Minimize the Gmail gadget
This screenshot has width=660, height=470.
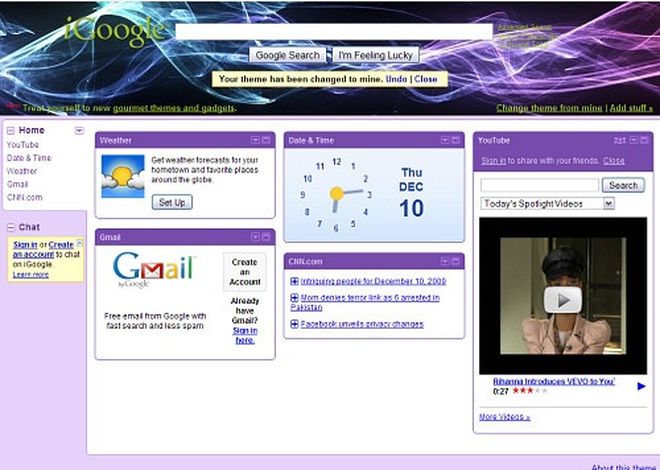[266, 237]
